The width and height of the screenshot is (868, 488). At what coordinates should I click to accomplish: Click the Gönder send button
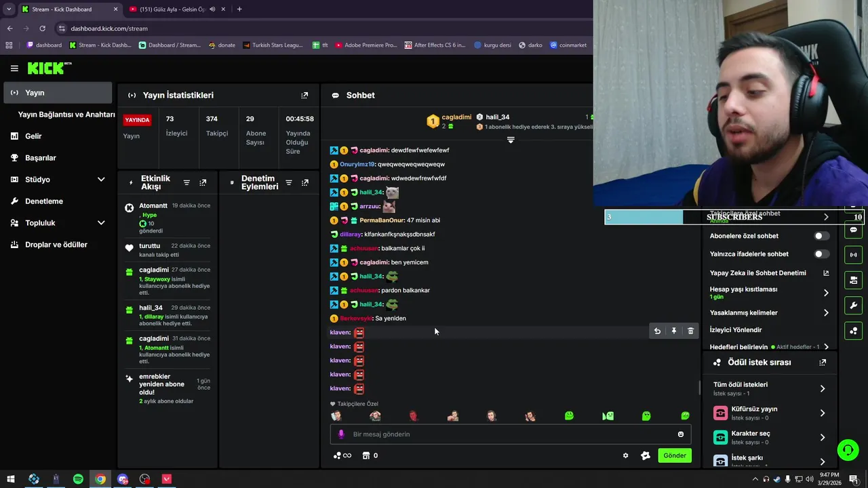674,455
